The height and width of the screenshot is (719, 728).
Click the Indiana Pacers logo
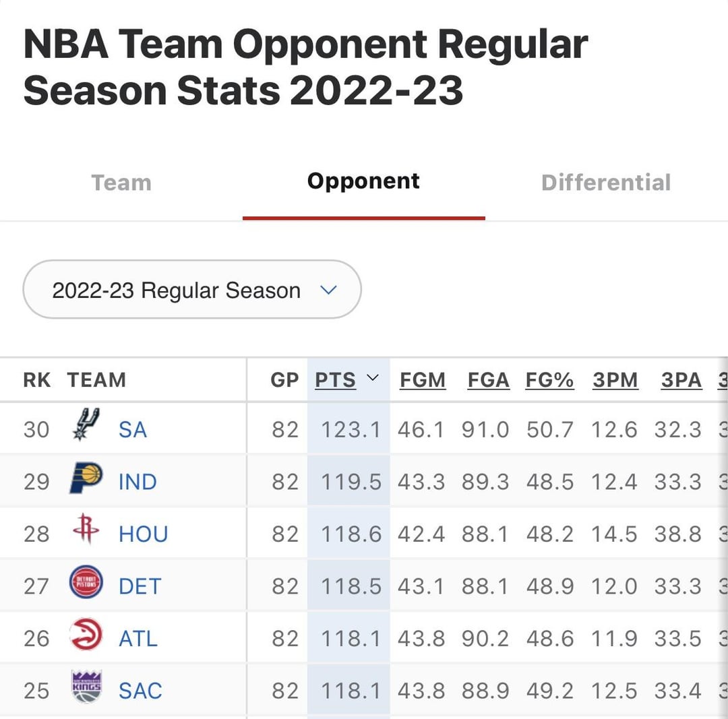(x=86, y=479)
